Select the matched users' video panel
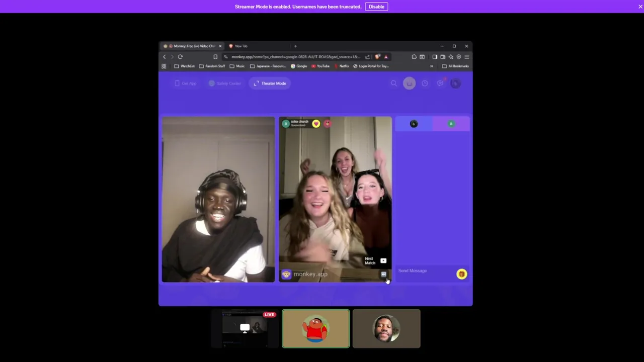This screenshot has height=362, width=644. [335, 200]
